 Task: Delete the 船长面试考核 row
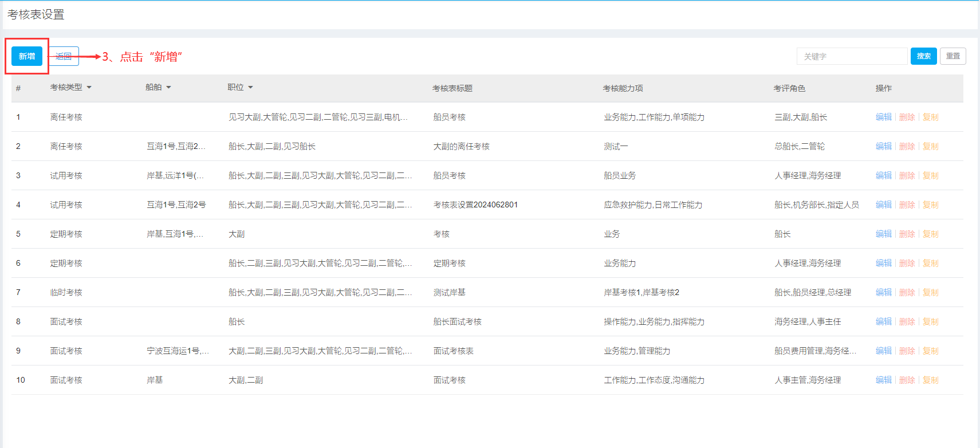[x=907, y=321]
